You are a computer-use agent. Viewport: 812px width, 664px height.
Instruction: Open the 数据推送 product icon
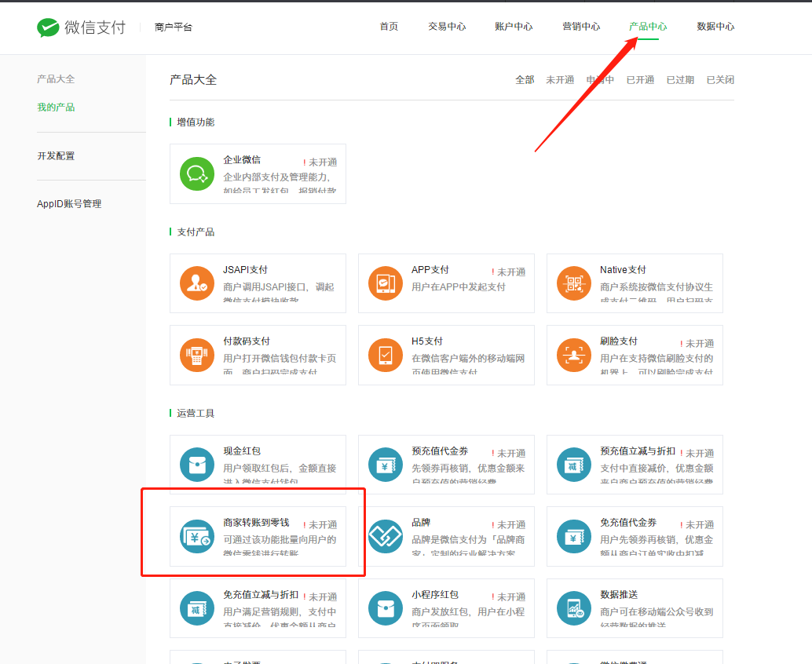[x=573, y=608]
